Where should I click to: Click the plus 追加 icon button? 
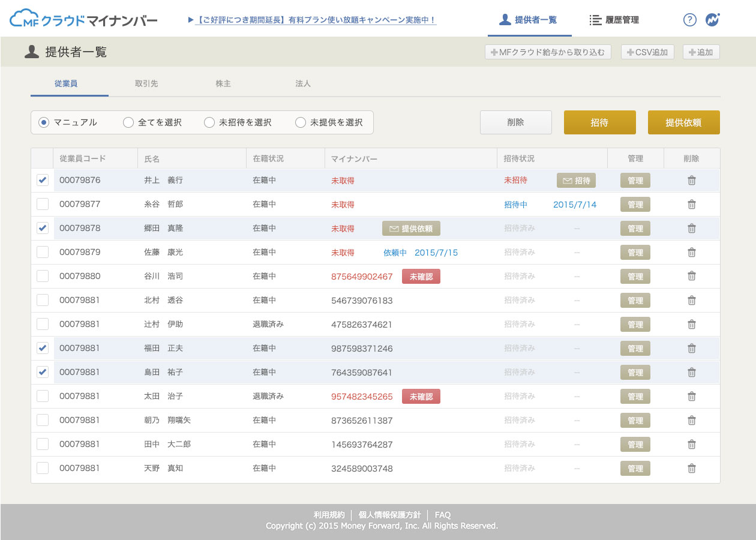(x=700, y=52)
